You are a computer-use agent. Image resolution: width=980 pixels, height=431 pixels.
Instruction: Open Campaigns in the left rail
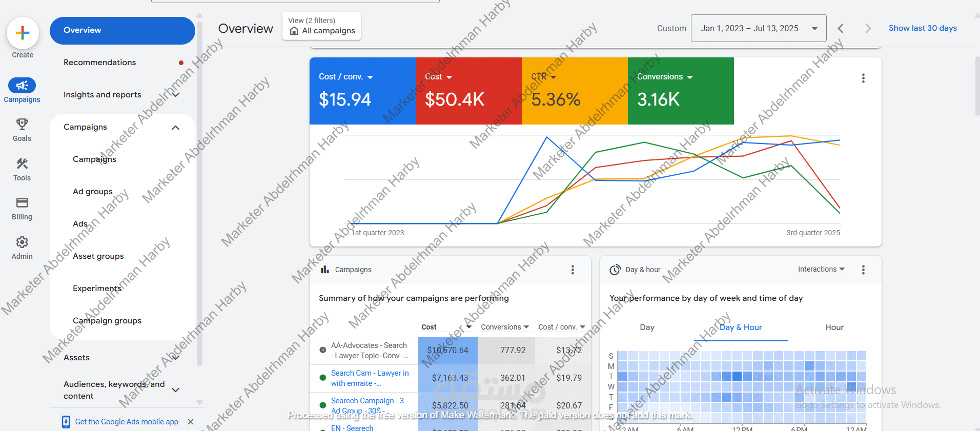(x=22, y=91)
